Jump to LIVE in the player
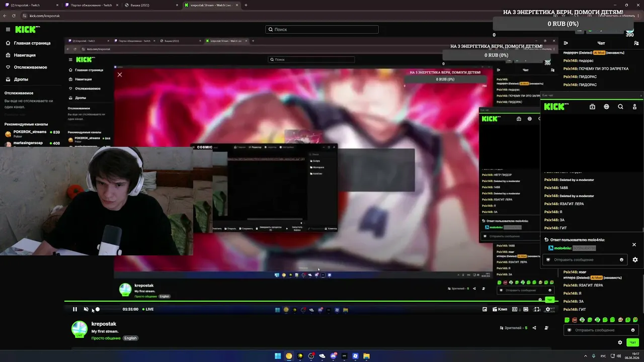 click(x=148, y=309)
